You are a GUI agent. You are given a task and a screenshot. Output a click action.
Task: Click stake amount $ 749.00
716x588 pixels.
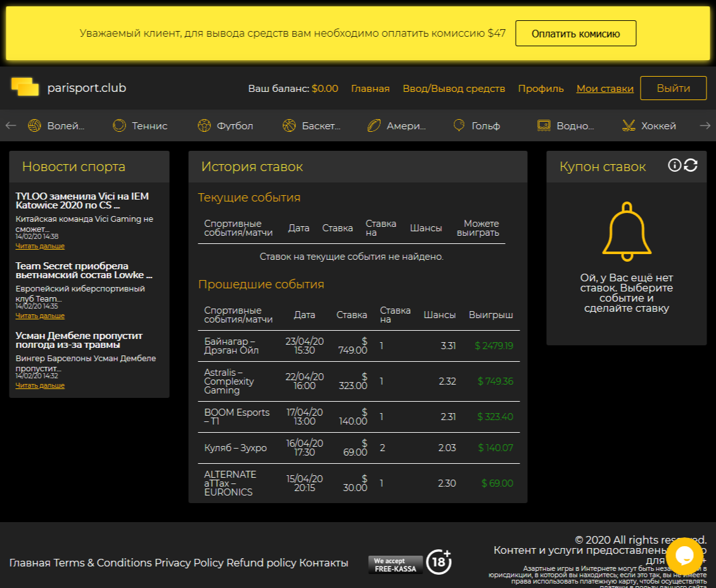(352, 345)
